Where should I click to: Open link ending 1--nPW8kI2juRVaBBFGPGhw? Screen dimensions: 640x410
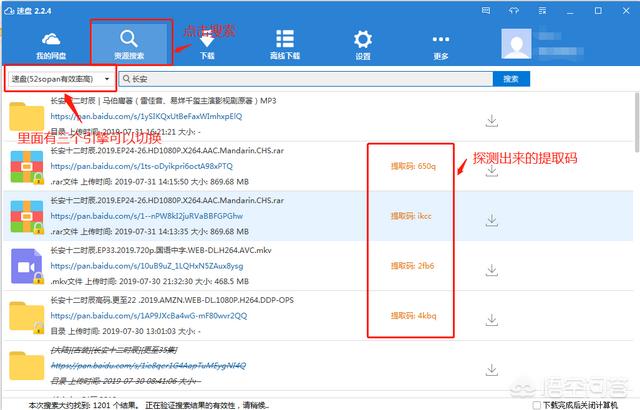pyautogui.click(x=147, y=216)
